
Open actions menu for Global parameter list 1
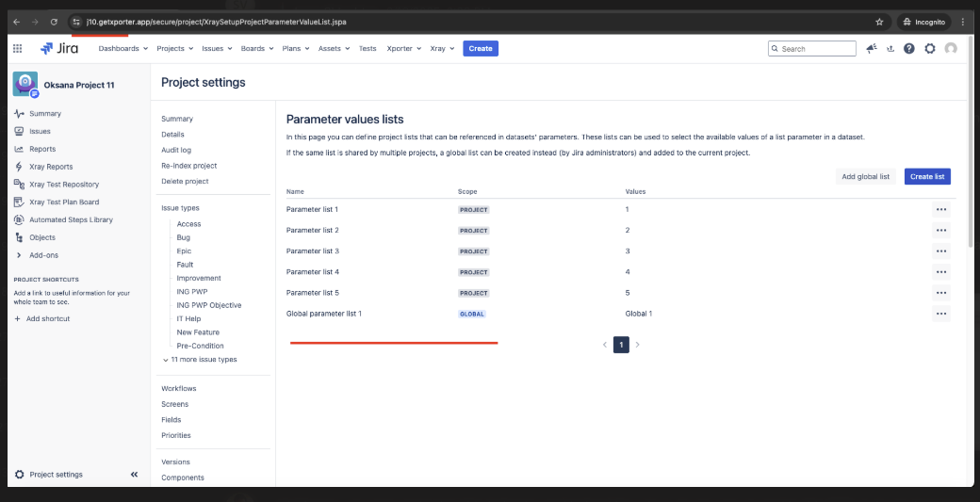point(940,314)
